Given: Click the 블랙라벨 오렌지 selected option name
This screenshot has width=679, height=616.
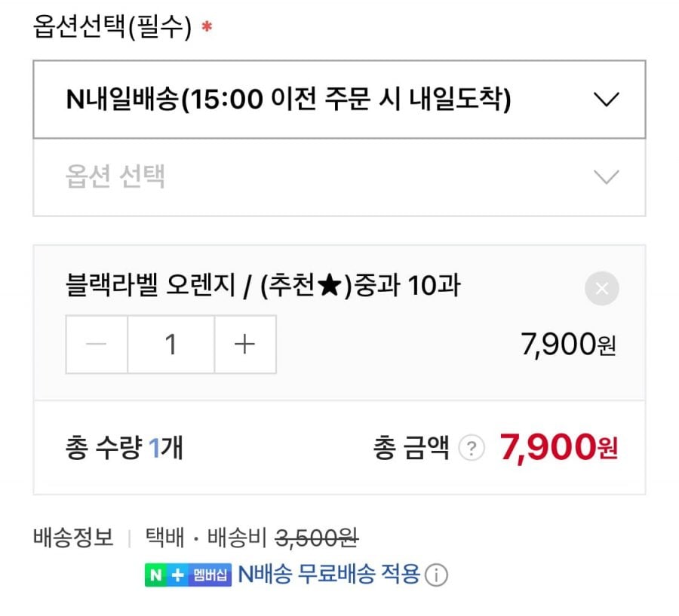Looking at the screenshot, I should (x=263, y=287).
